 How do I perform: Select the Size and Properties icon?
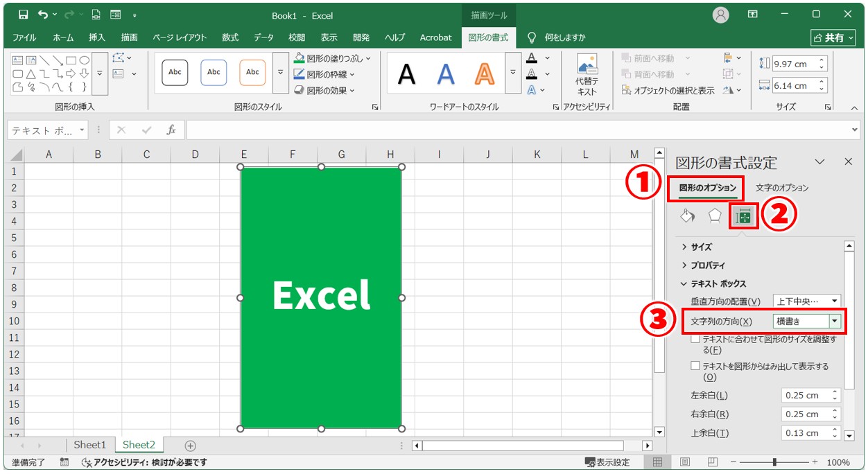[x=744, y=216]
